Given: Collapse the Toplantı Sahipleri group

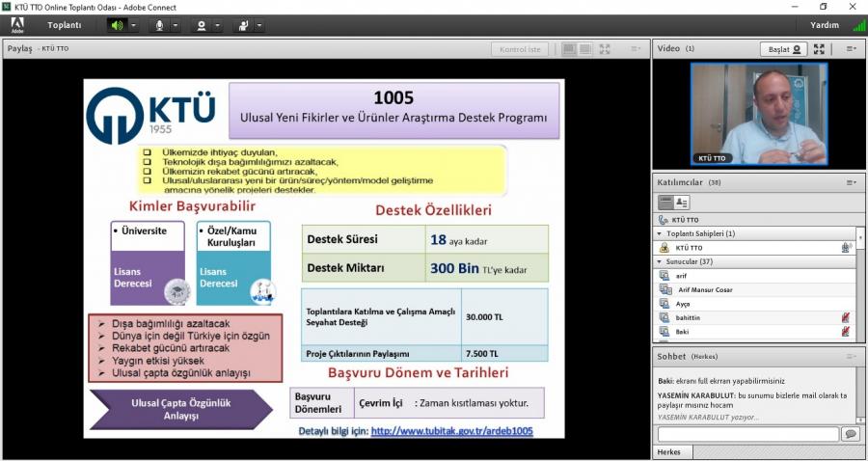Looking at the screenshot, I should click(x=659, y=233).
